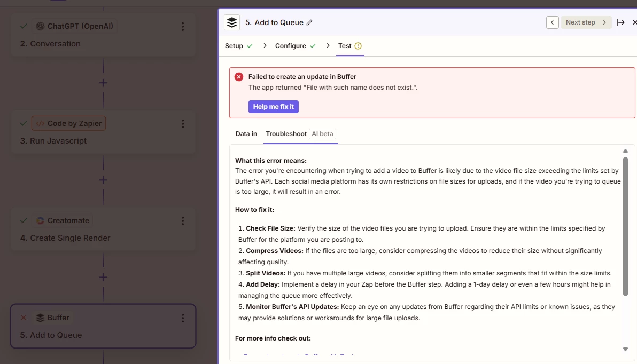Select the '4. Create Single Render' step title

click(65, 238)
